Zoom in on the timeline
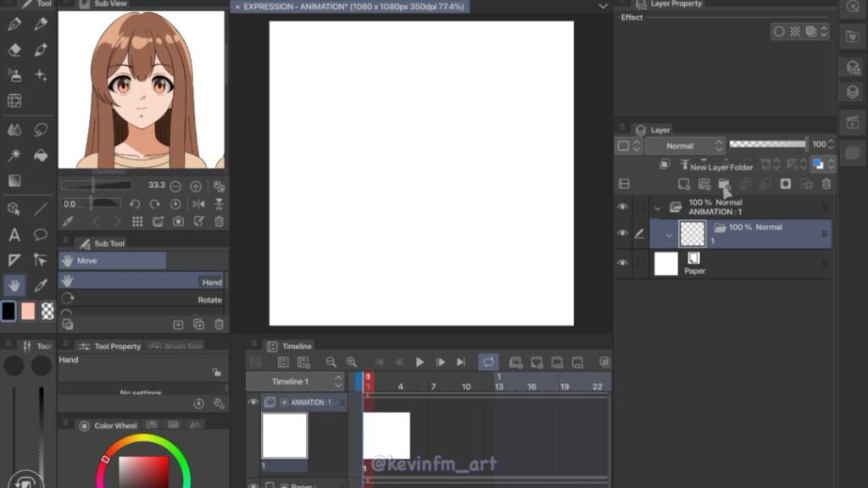The width and height of the screenshot is (868, 488). coord(351,363)
